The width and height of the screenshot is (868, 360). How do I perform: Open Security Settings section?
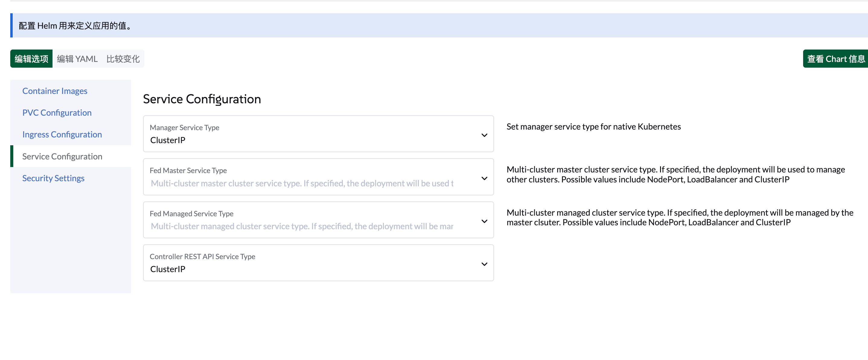pyautogui.click(x=53, y=178)
